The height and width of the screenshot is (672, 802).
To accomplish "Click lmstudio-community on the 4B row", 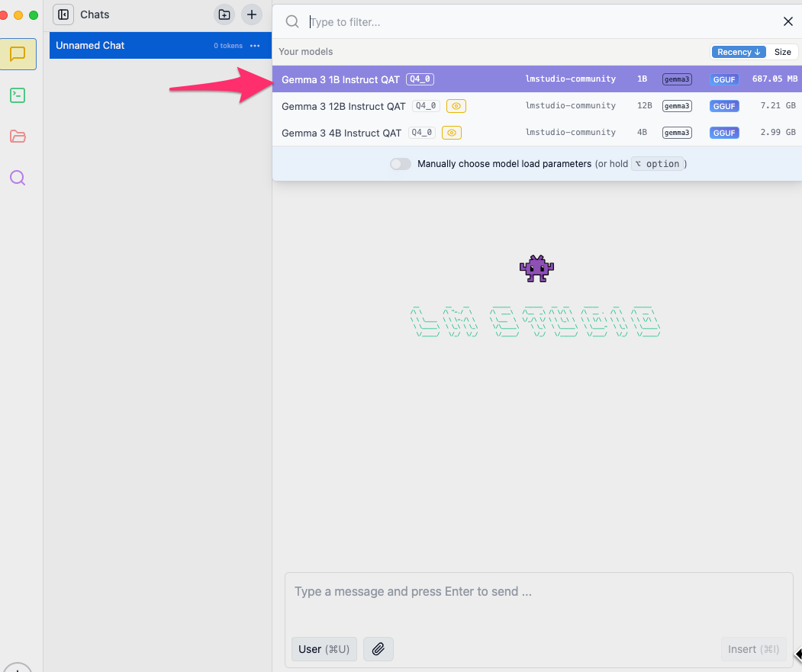I will click(570, 132).
